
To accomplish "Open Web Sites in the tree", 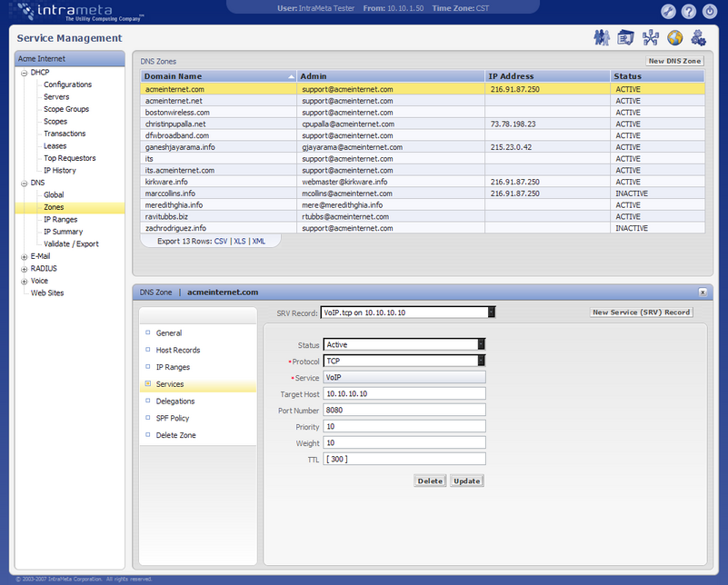I will [47, 293].
